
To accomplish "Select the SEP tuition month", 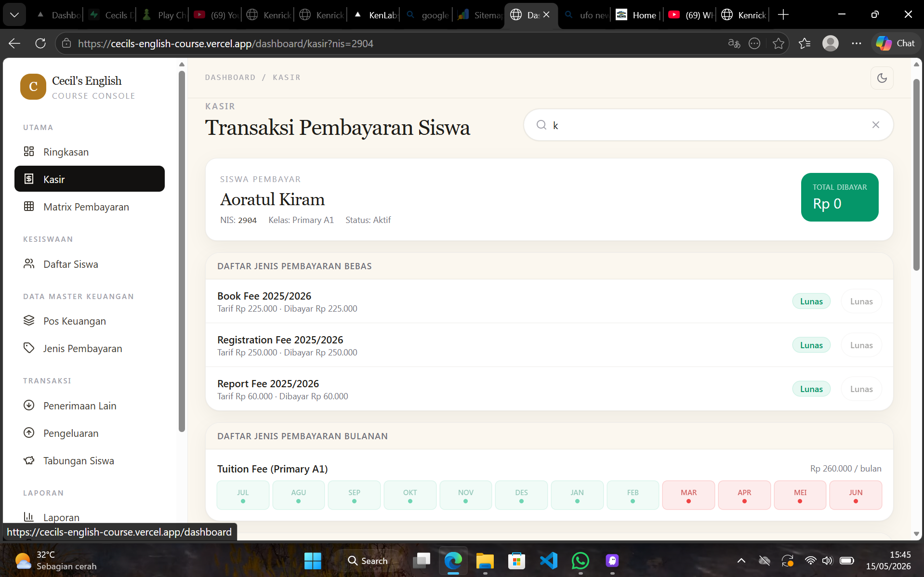I will (x=354, y=495).
